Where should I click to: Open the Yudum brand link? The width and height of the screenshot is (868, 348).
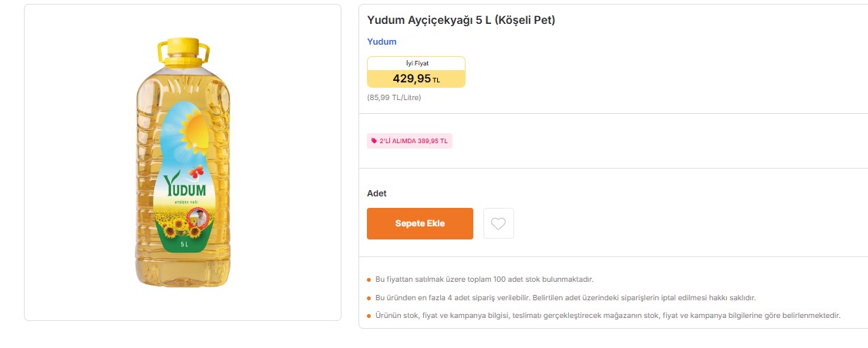click(x=382, y=42)
